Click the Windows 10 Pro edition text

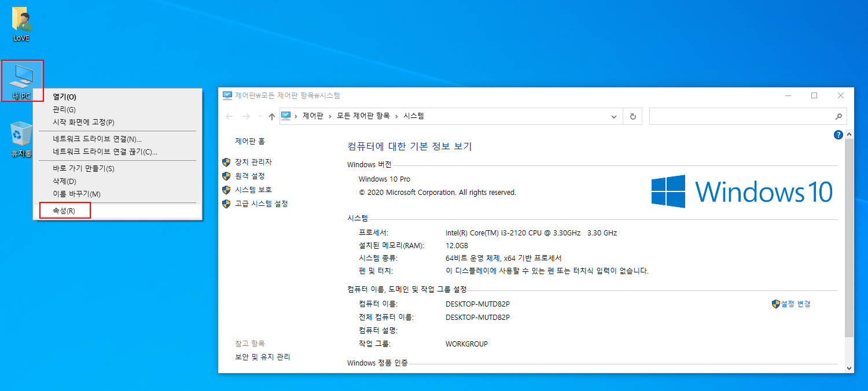[x=384, y=179]
